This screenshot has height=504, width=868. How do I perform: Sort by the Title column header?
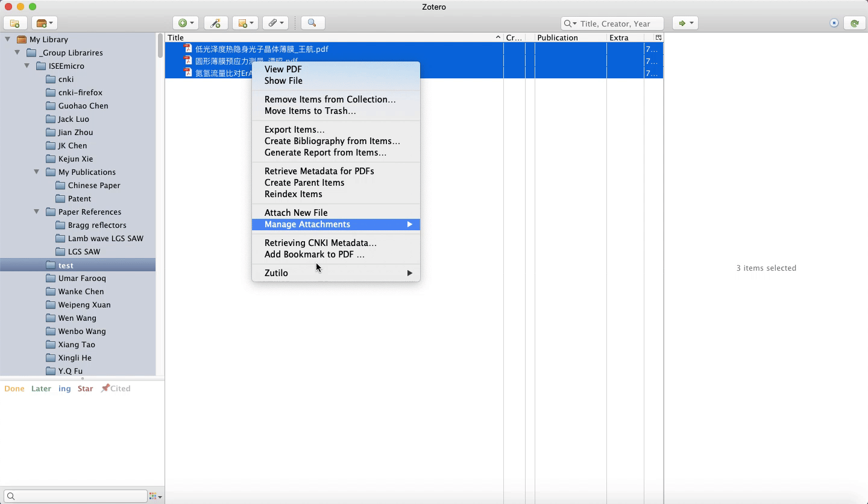[x=334, y=37]
